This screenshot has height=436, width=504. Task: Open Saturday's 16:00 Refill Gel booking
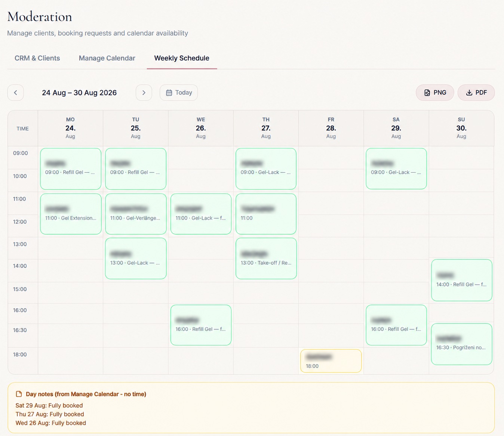(x=396, y=325)
